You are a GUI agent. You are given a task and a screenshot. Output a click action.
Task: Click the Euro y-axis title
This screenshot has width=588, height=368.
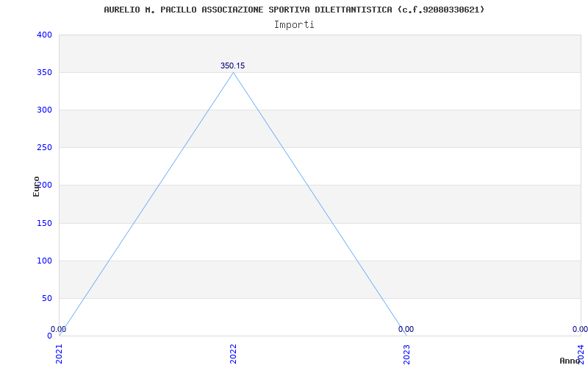click(x=36, y=186)
